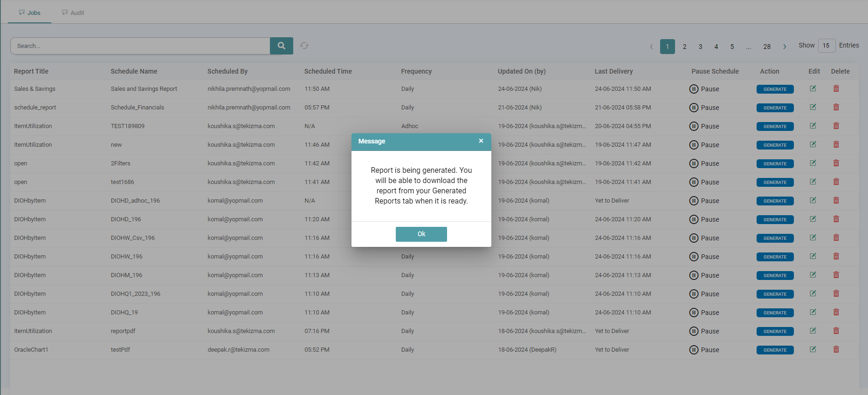Image resolution: width=868 pixels, height=395 pixels.
Task: Pause the DIOHM_196 schedule
Action: click(704, 275)
